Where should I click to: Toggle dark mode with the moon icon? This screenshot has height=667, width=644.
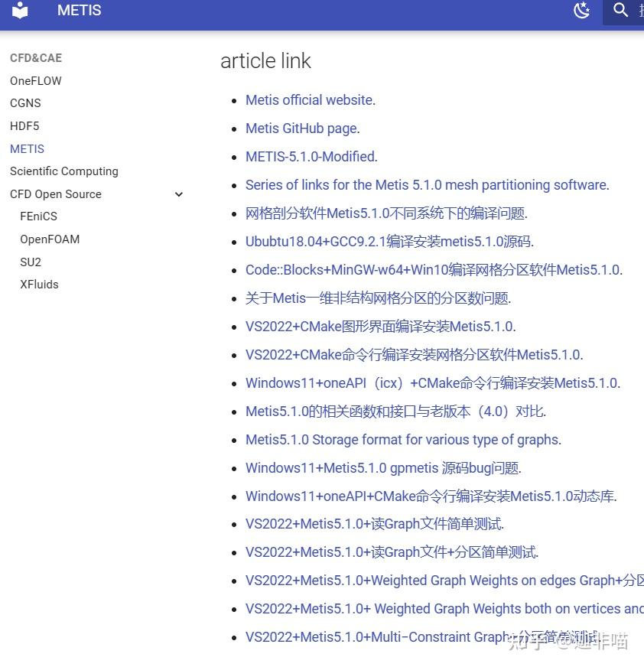tap(581, 11)
